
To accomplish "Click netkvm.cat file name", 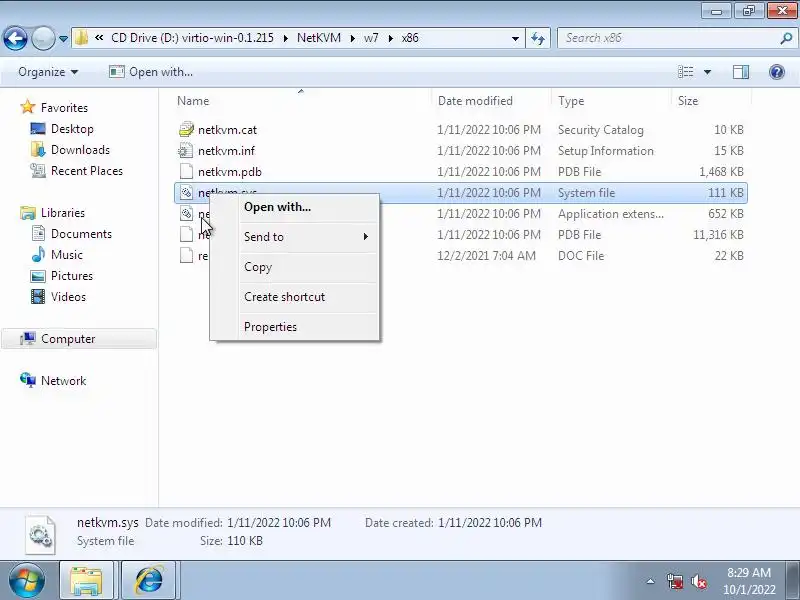I will pos(227,130).
